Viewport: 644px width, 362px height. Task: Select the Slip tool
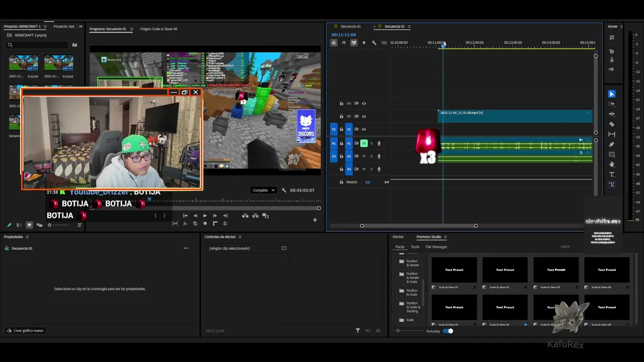tap(612, 134)
